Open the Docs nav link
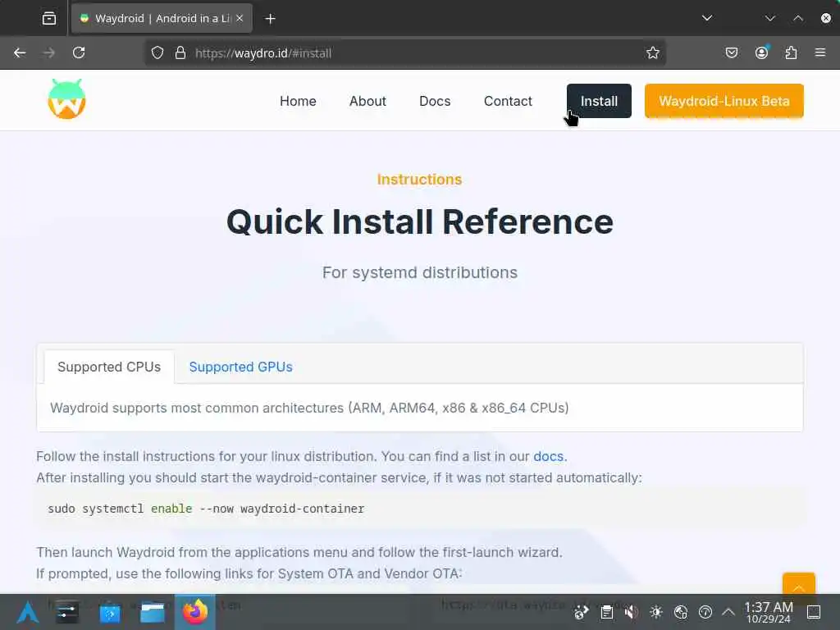This screenshot has width=840, height=630. coord(435,101)
